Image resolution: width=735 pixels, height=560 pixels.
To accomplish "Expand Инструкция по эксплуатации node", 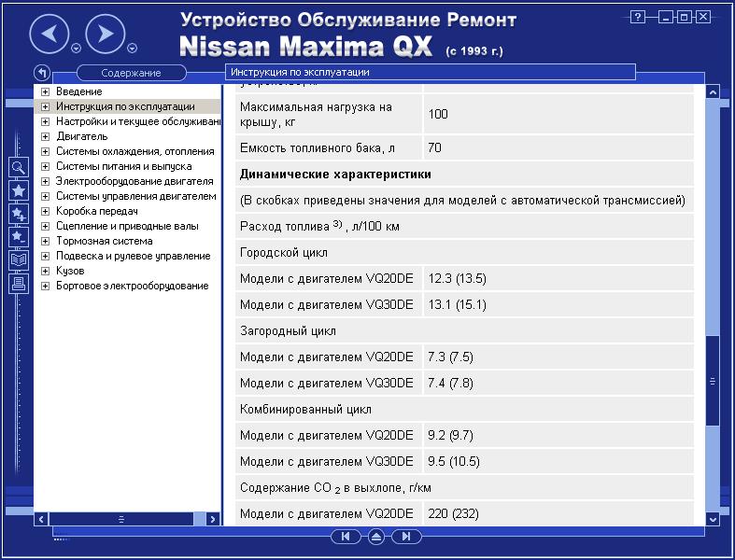I will tap(45, 106).
